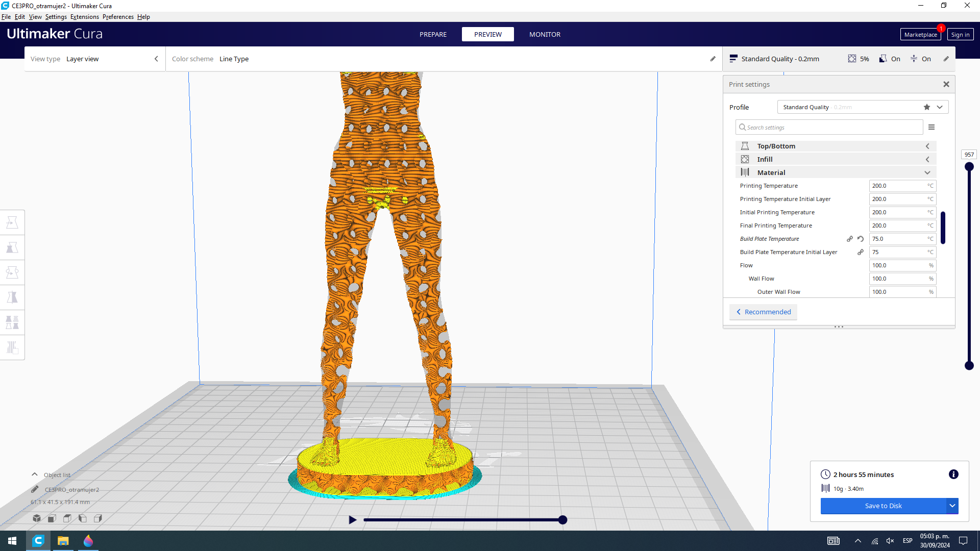This screenshot has height=551, width=980.
Task: Click the profile favorite star icon
Action: (x=927, y=107)
